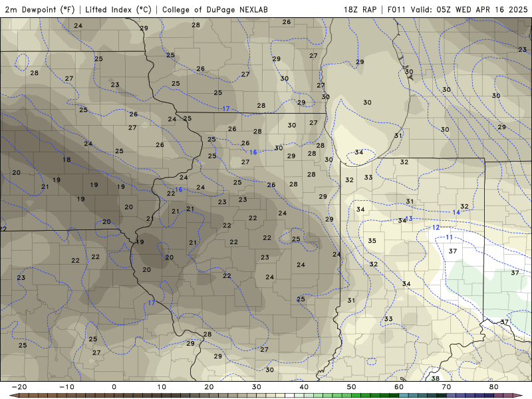Click the 'Lifted Index (°C)' title text

click(x=118, y=9)
